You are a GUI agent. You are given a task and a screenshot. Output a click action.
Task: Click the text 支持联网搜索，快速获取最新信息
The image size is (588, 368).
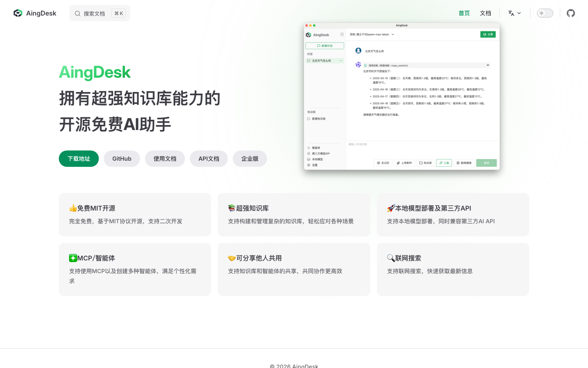(x=430, y=271)
